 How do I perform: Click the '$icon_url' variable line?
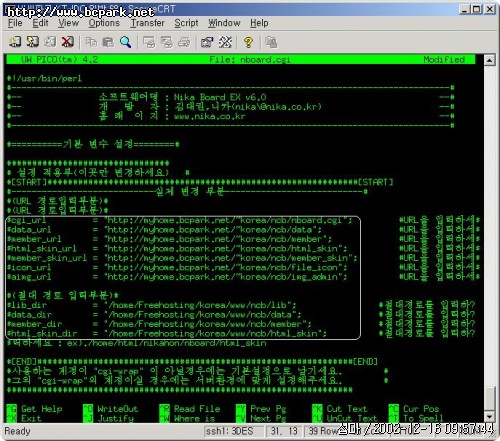coord(177,267)
